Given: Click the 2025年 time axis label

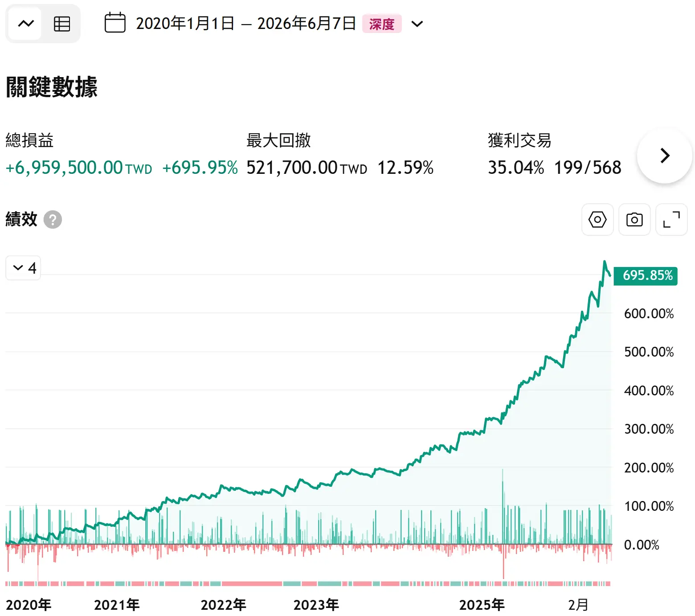Looking at the screenshot, I should [482, 605].
